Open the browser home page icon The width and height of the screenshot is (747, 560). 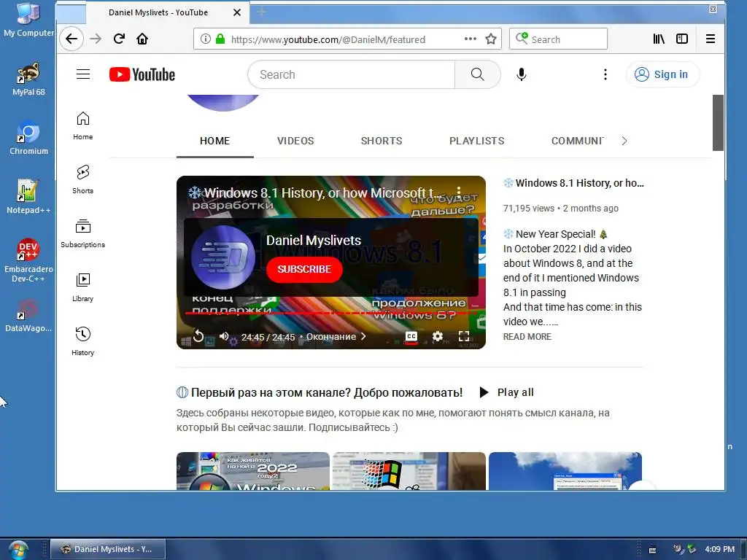point(142,39)
